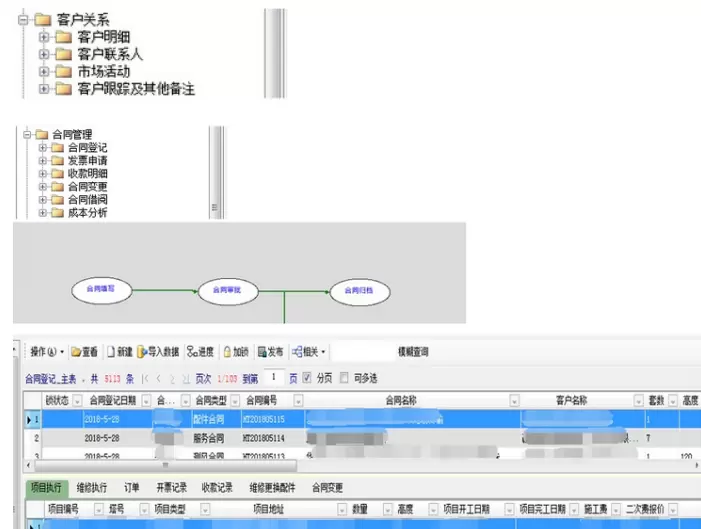Screen dimensions: 701x529
Task: Open the 相关 related items icon menu
Action: click(x=297, y=352)
